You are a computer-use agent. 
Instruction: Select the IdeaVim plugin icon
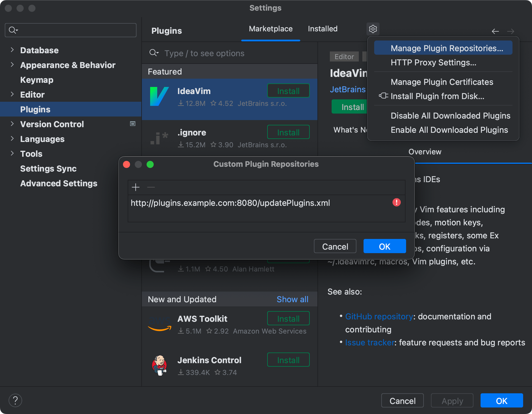pyautogui.click(x=159, y=96)
